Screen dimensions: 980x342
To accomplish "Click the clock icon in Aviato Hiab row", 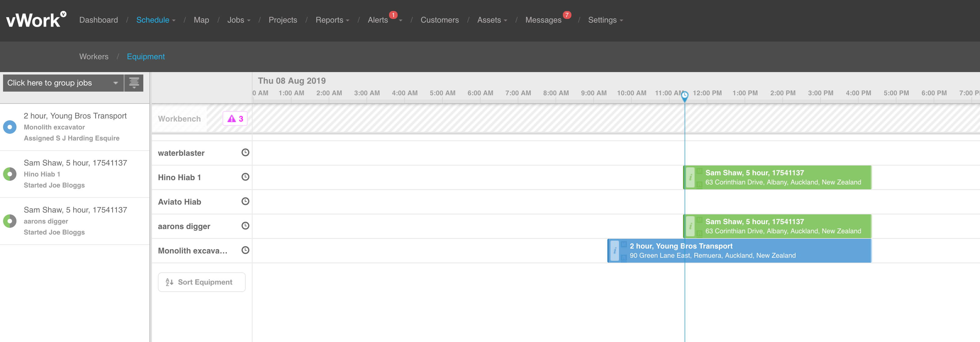I will (245, 201).
